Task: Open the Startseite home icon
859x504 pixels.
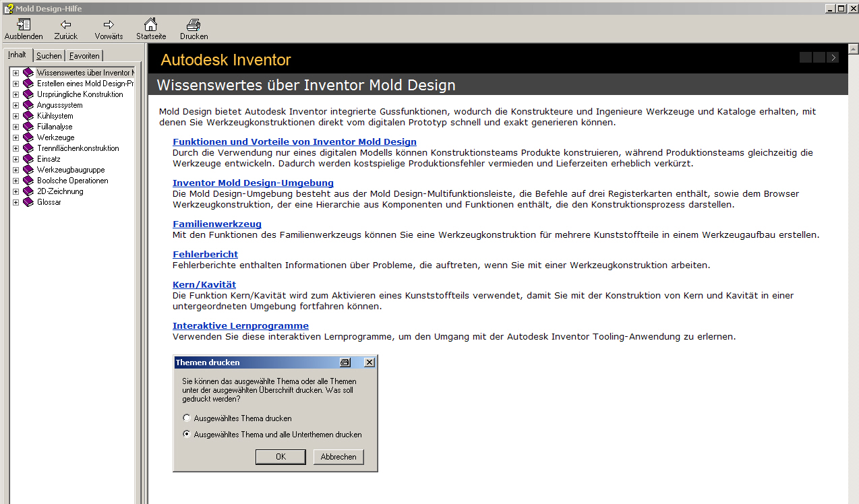Action: click(x=151, y=24)
